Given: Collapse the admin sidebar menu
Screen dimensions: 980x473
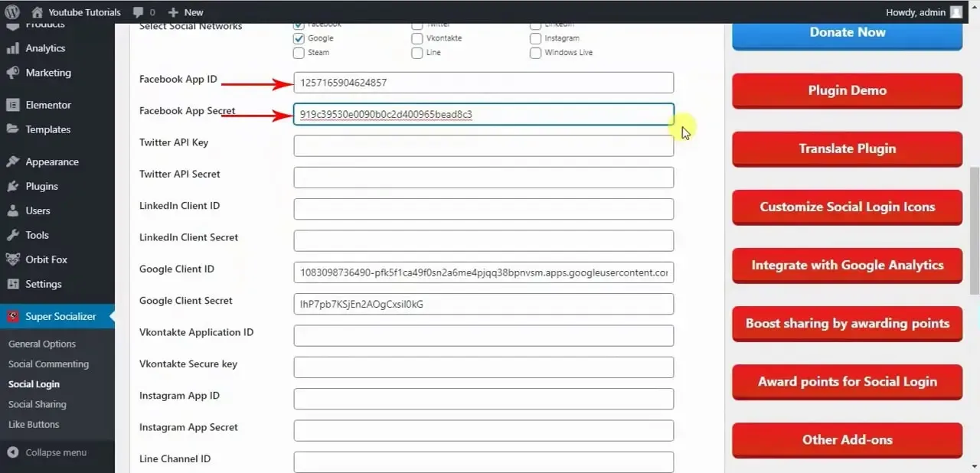Looking at the screenshot, I should click(47, 452).
